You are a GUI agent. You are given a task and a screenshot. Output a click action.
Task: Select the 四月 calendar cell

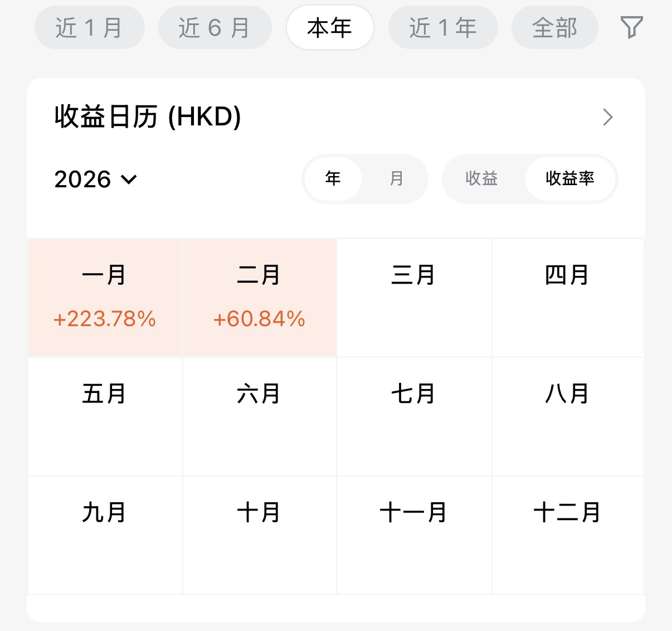click(x=567, y=298)
